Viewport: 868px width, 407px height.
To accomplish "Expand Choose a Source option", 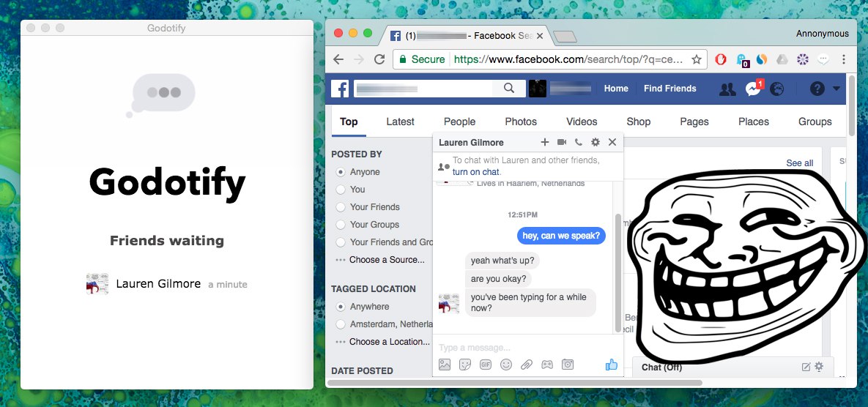I will pyautogui.click(x=380, y=259).
